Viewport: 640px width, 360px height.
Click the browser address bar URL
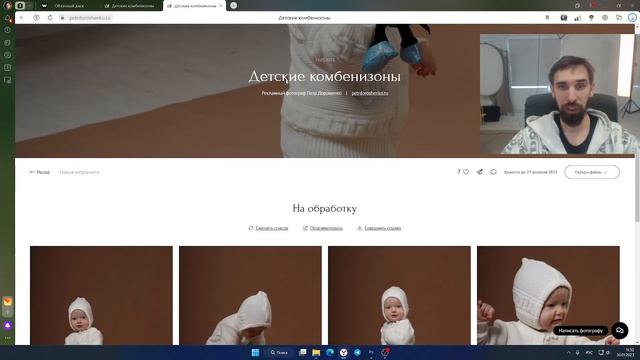[x=90, y=18]
